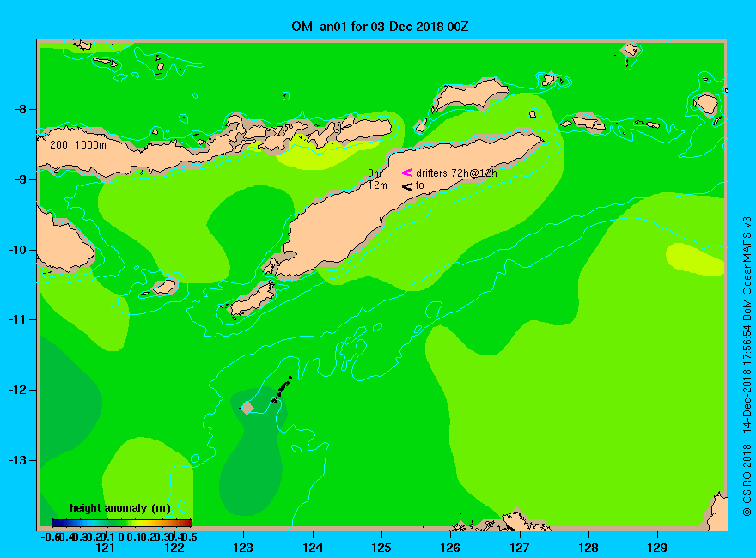Image resolution: width=756 pixels, height=558 pixels.
Task: Click longitude axis label "123"
Action: click(x=243, y=548)
